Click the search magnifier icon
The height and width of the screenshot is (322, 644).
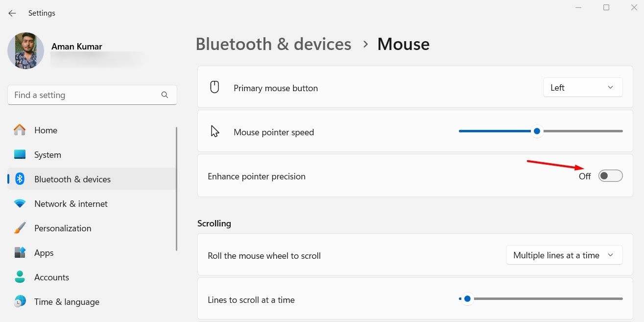[x=165, y=95]
